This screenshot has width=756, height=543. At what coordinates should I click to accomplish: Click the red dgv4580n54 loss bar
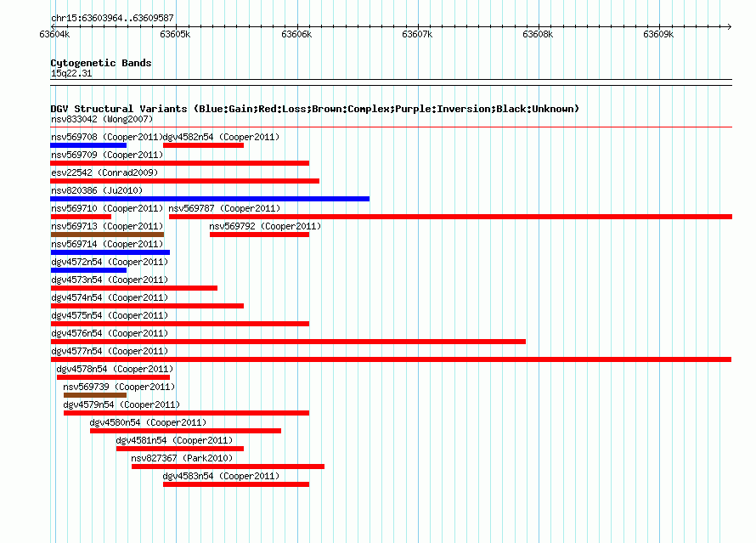tap(186, 431)
